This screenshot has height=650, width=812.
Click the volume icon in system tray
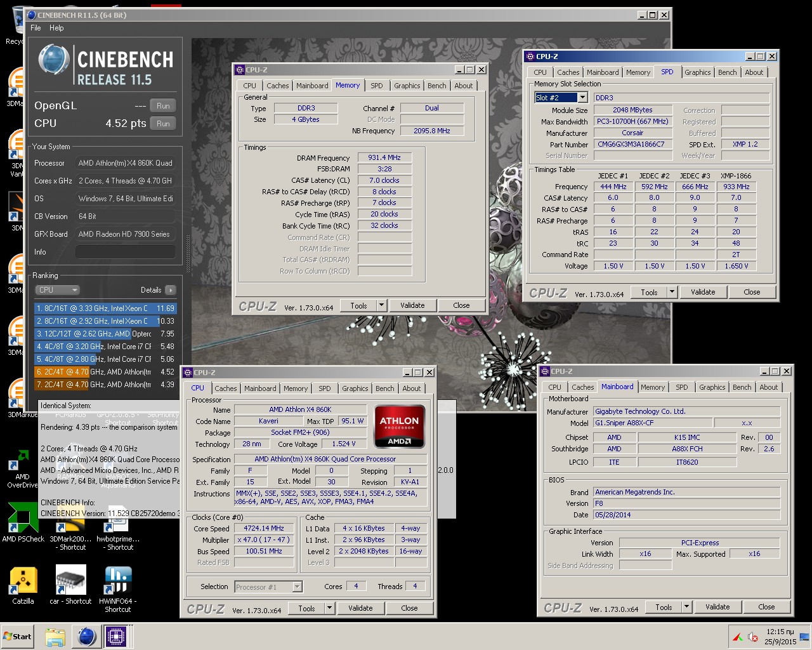coord(753,637)
